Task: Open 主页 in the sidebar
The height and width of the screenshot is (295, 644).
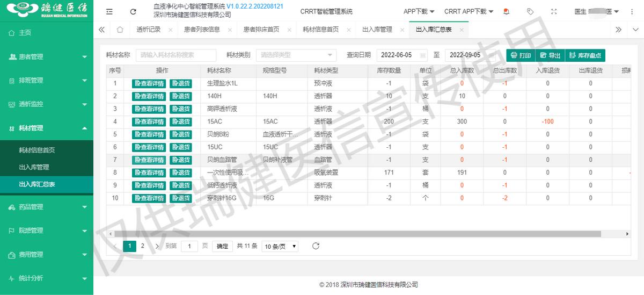Action: pyautogui.click(x=47, y=33)
